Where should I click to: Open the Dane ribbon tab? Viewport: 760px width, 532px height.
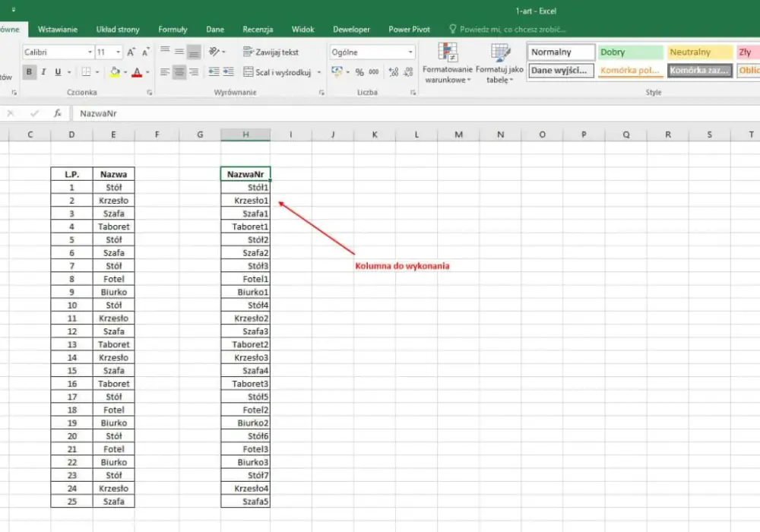click(x=215, y=30)
